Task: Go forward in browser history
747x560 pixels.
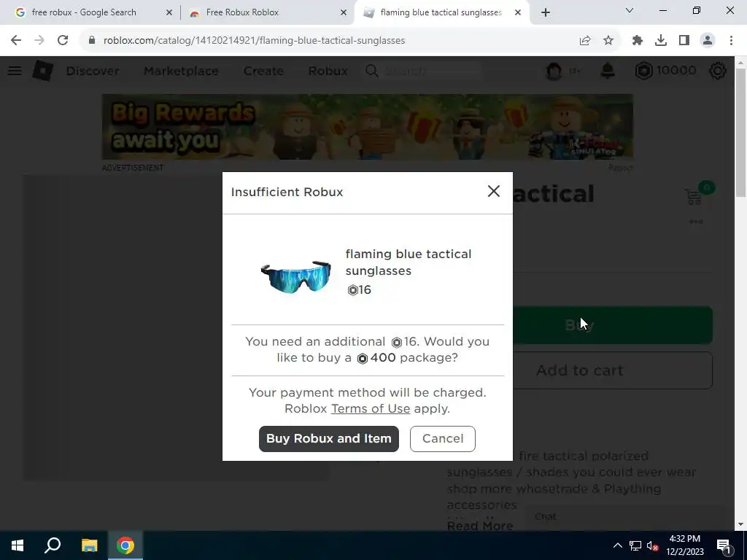Action: click(x=39, y=41)
